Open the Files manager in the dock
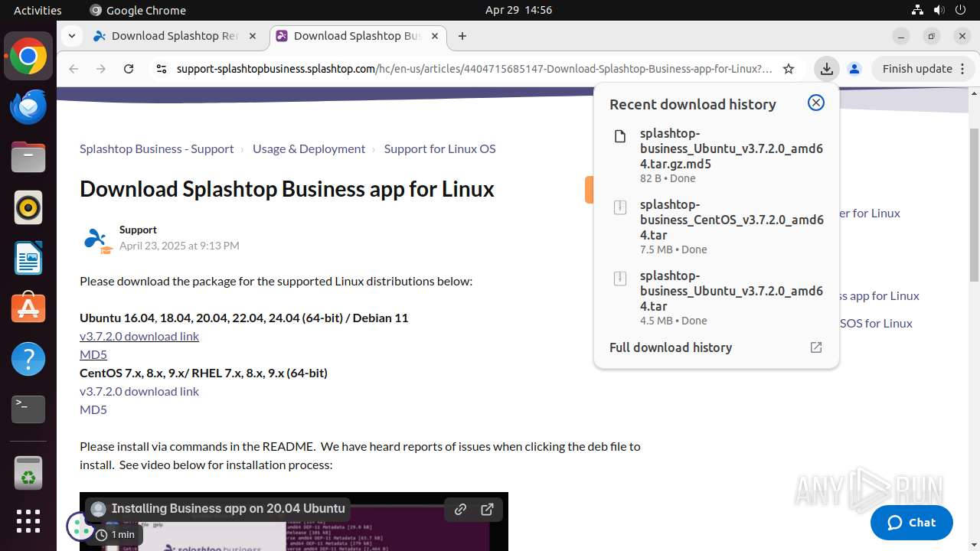The width and height of the screenshot is (980, 551). [28, 158]
